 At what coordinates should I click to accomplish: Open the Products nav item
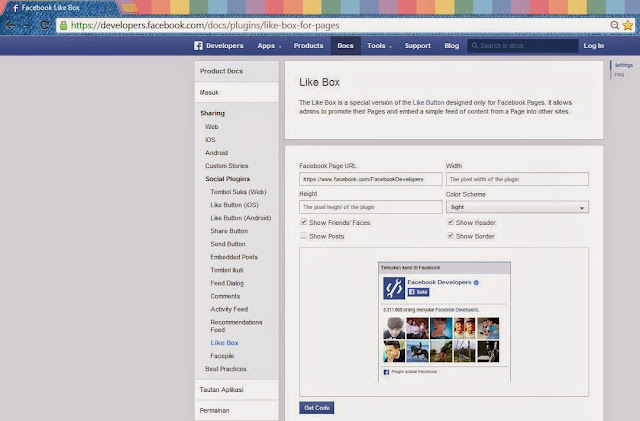[308, 46]
